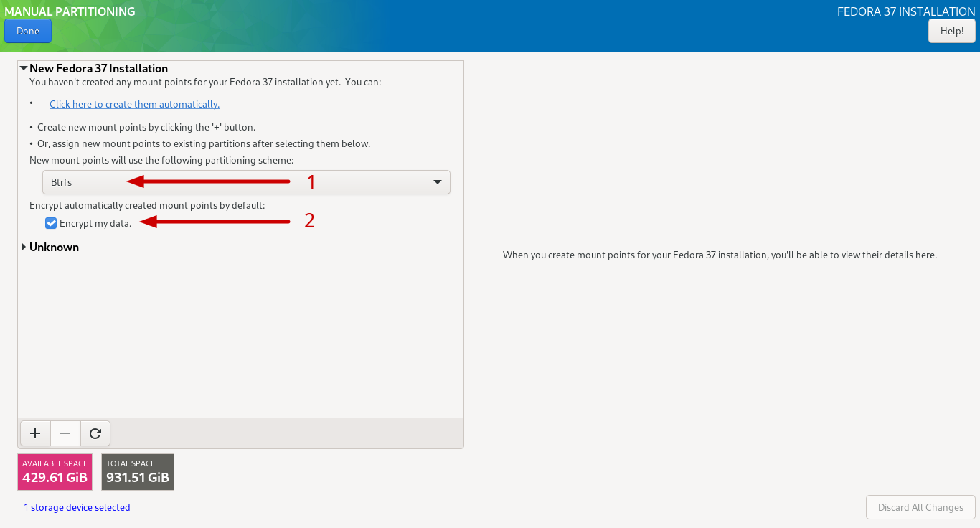980x528 pixels.
Task: Open the 1 storage device selected link
Action: click(x=77, y=507)
